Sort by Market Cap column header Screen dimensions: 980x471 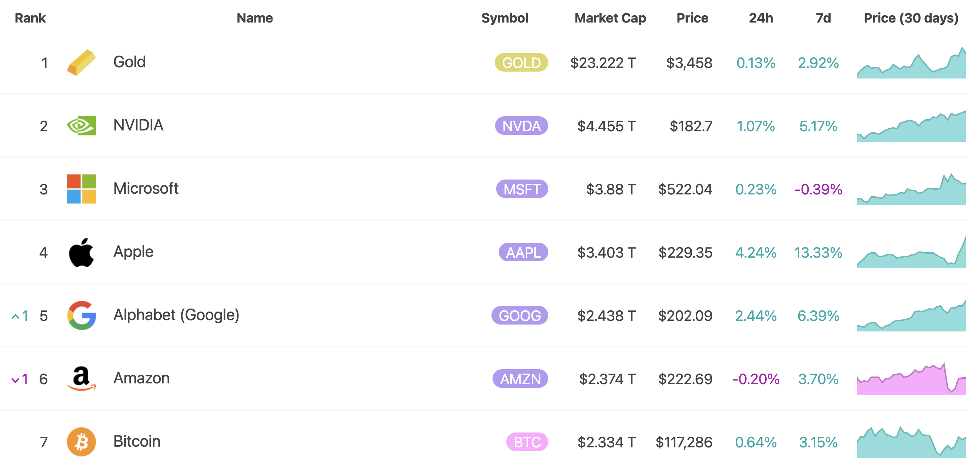(610, 18)
